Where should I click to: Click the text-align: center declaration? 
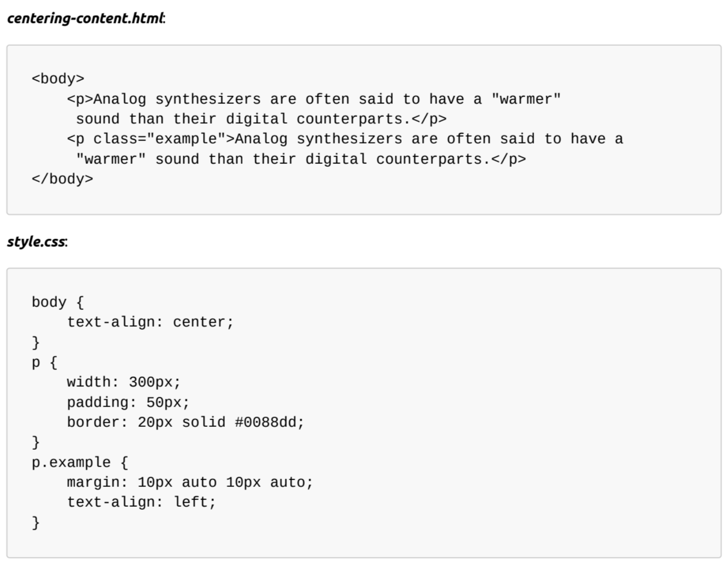[x=150, y=322]
